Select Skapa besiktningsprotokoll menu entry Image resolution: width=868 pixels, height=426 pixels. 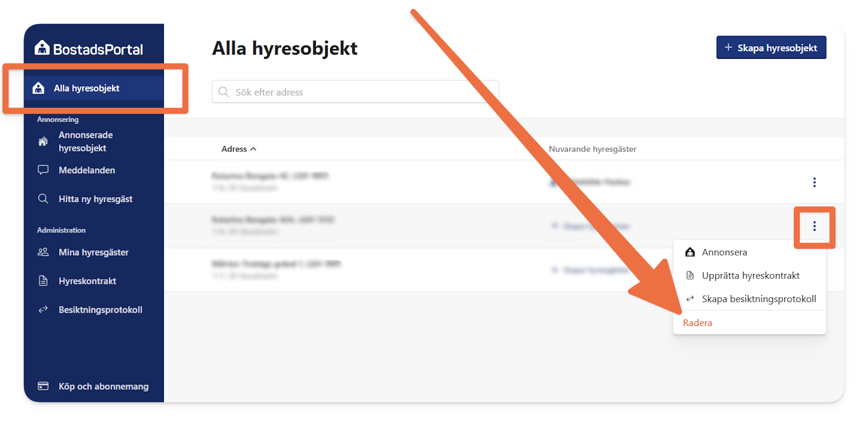point(750,299)
